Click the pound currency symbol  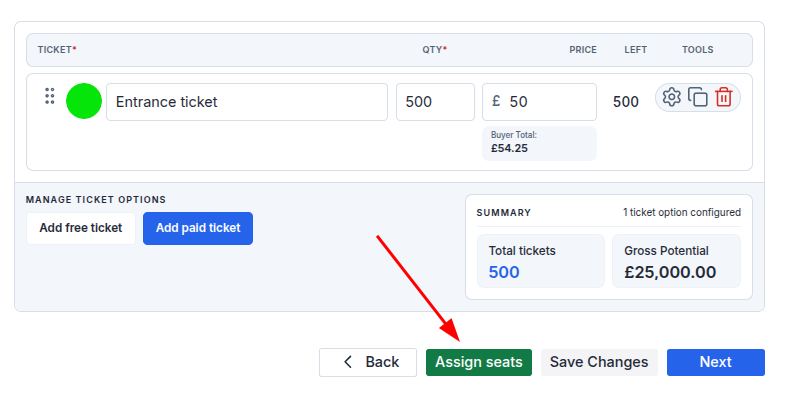tap(496, 101)
